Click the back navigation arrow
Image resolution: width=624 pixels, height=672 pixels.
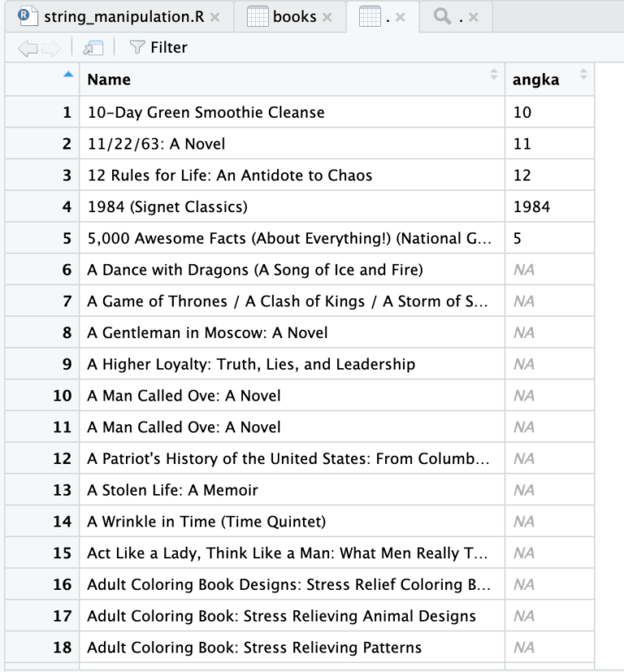click(28, 48)
